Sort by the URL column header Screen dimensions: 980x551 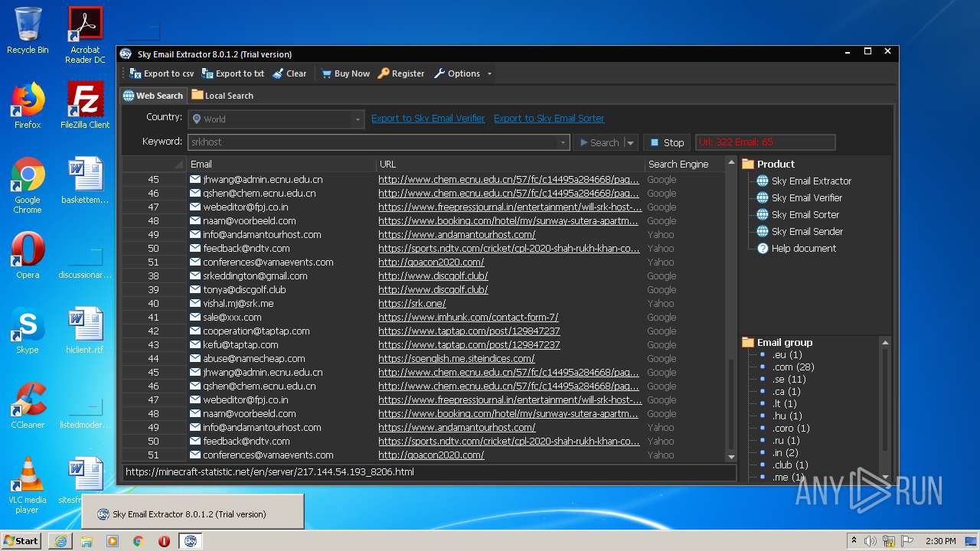510,164
